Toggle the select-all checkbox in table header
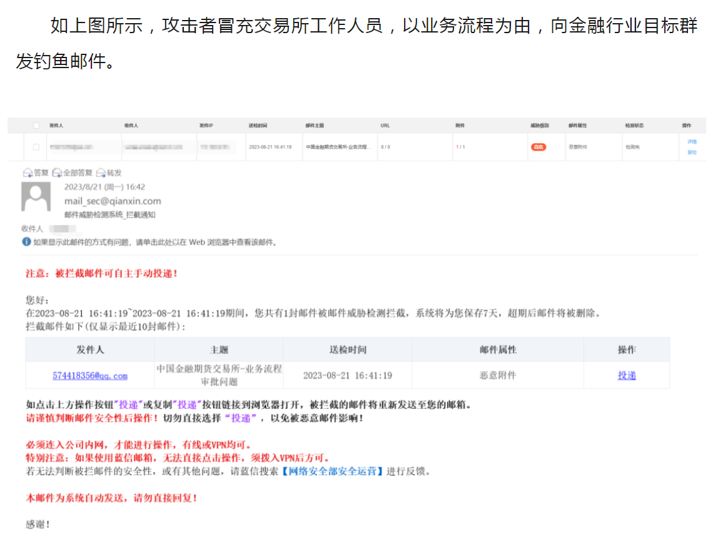Viewport: 728px width, 560px height. coord(36,126)
